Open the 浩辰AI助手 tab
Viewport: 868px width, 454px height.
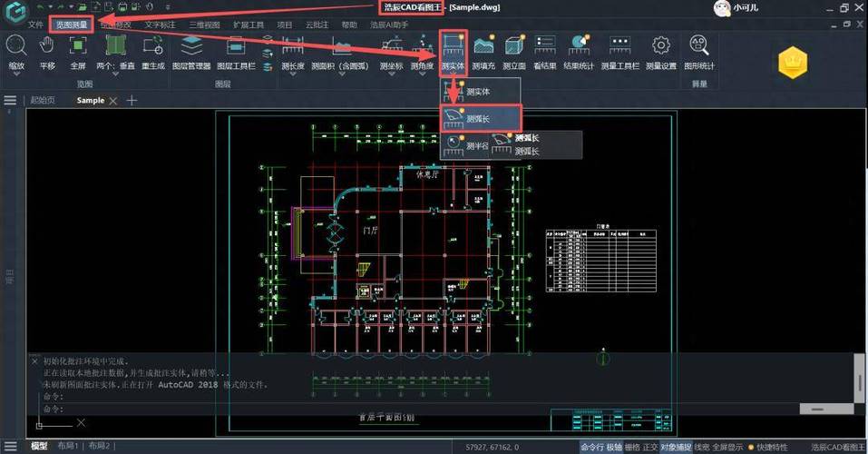(x=389, y=25)
